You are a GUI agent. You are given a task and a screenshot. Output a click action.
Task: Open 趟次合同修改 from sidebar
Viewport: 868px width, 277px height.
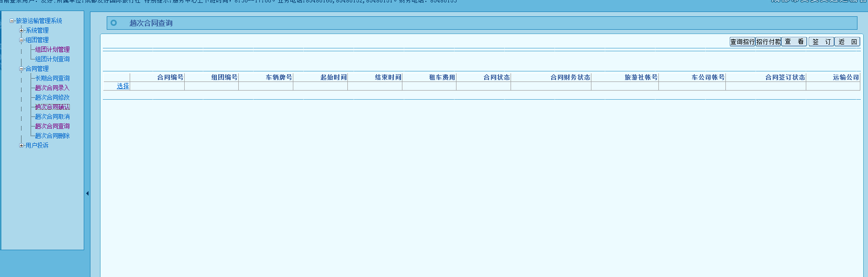pos(52,97)
